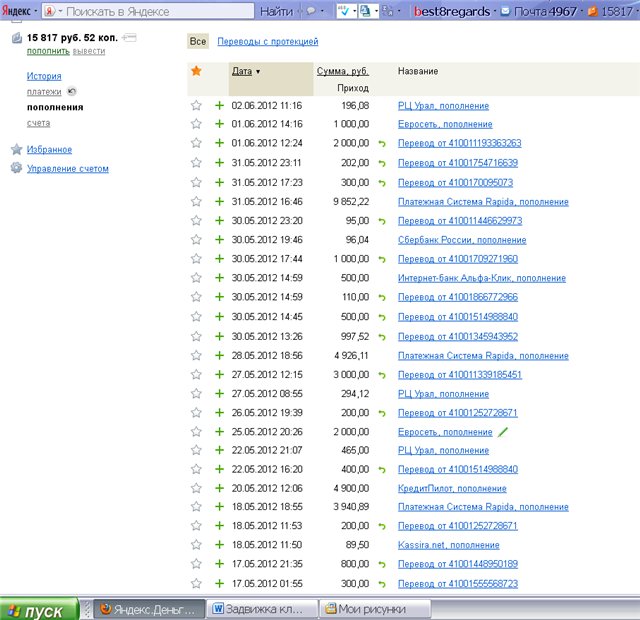This screenshot has width=640, height=620.
Task: Open счета in the left menu
Action: (x=38, y=123)
